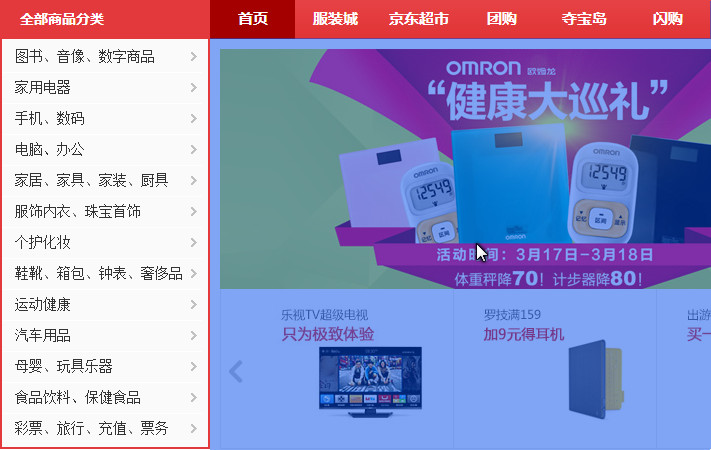The width and height of the screenshot is (711, 450).
Task: Expand the arrow beside 母婴、玩具乐器
Action: click(x=194, y=366)
